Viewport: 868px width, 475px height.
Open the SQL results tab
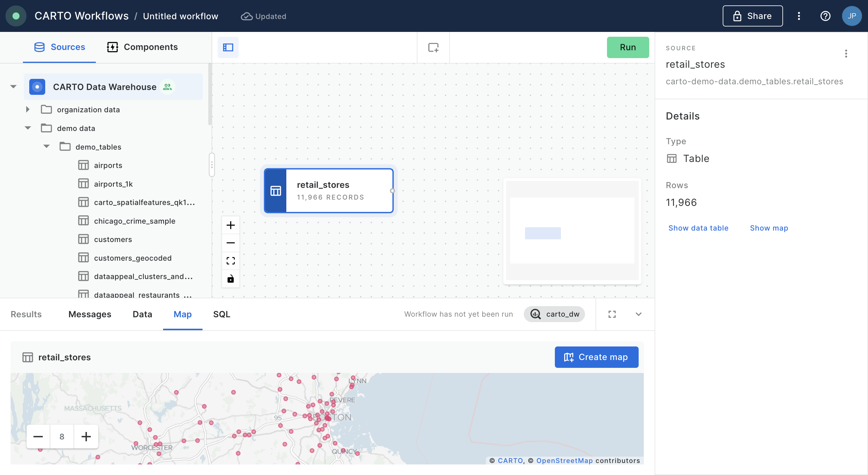pos(222,314)
